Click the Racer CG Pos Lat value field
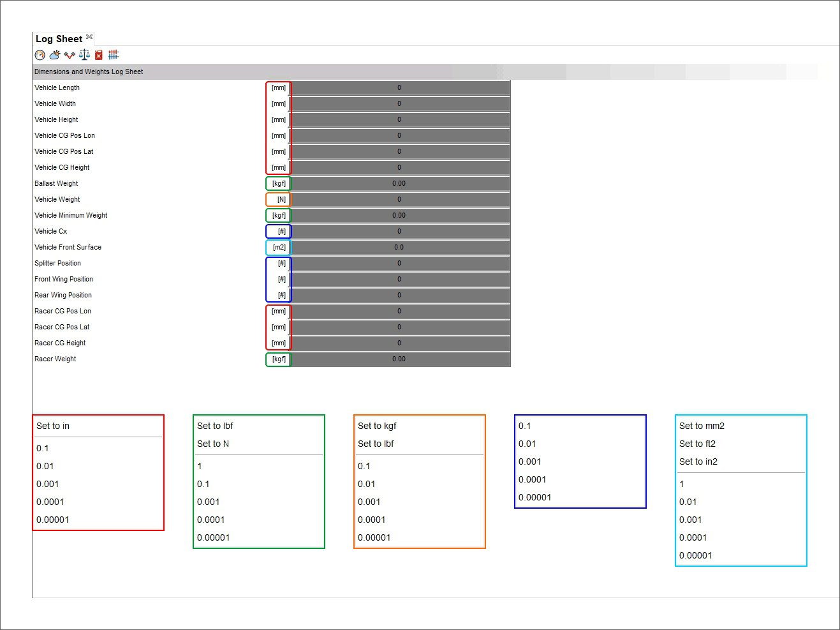 [x=400, y=327]
